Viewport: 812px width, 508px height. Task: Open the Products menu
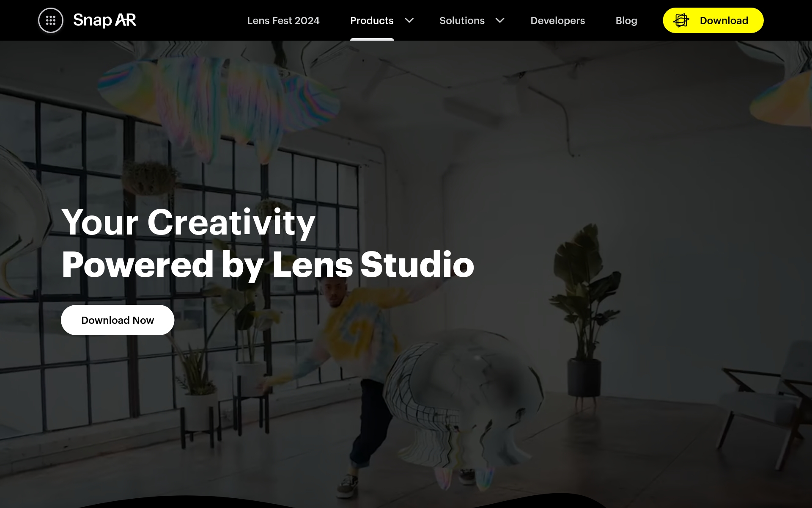pos(372,20)
